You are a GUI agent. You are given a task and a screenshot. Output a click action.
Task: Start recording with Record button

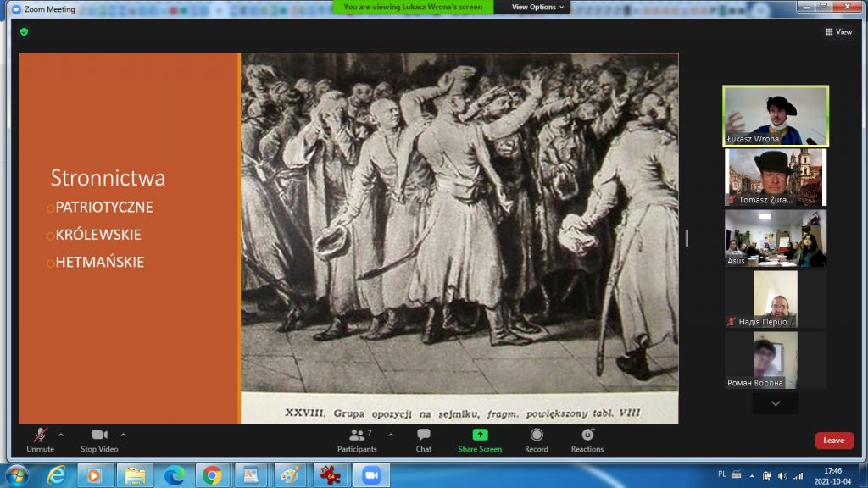pos(536,439)
